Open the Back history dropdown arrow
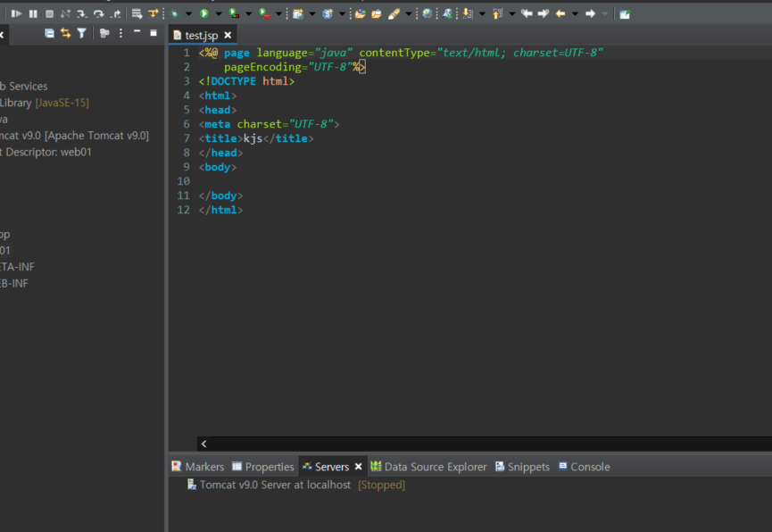The width and height of the screenshot is (772, 532). pos(575,13)
